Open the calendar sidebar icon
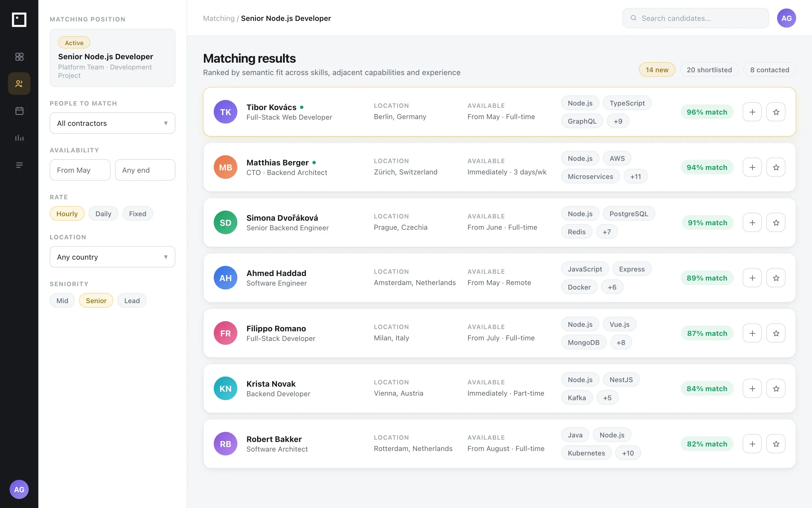Viewport: 812px width, 508px height. pos(19,111)
